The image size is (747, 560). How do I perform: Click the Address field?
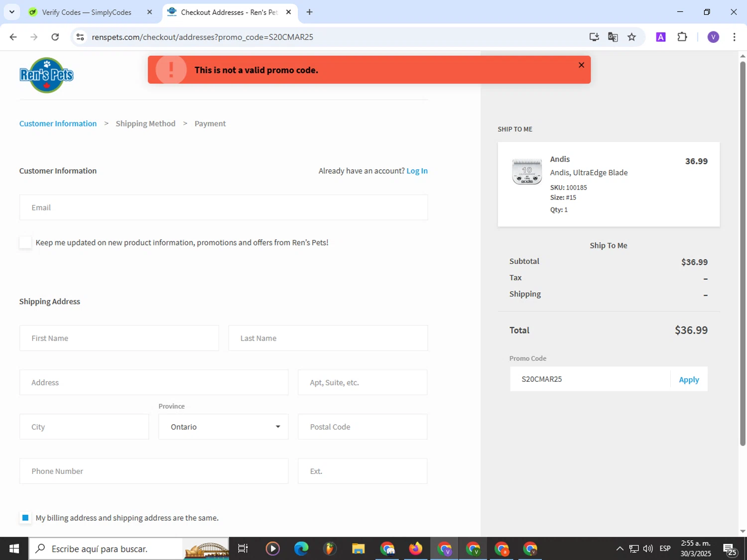[154, 382]
